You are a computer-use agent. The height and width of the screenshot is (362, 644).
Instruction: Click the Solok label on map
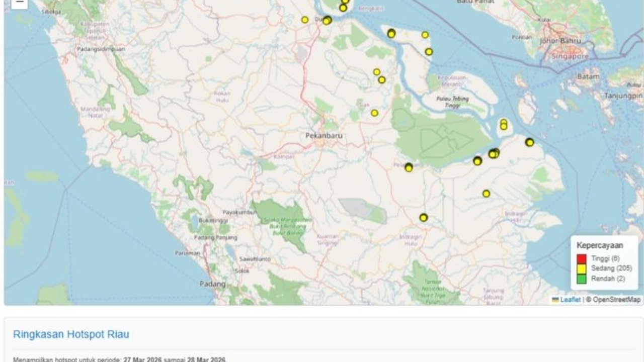point(243,271)
